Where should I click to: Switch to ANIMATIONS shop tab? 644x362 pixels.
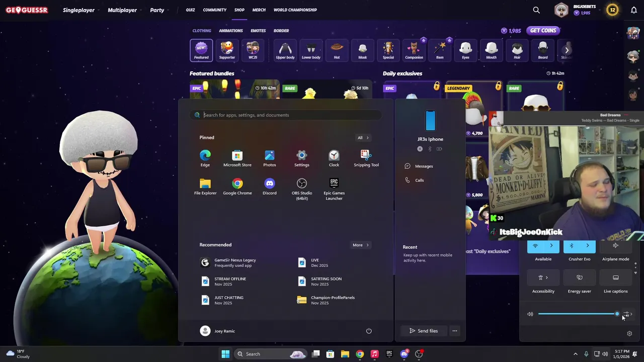pos(231,31)
